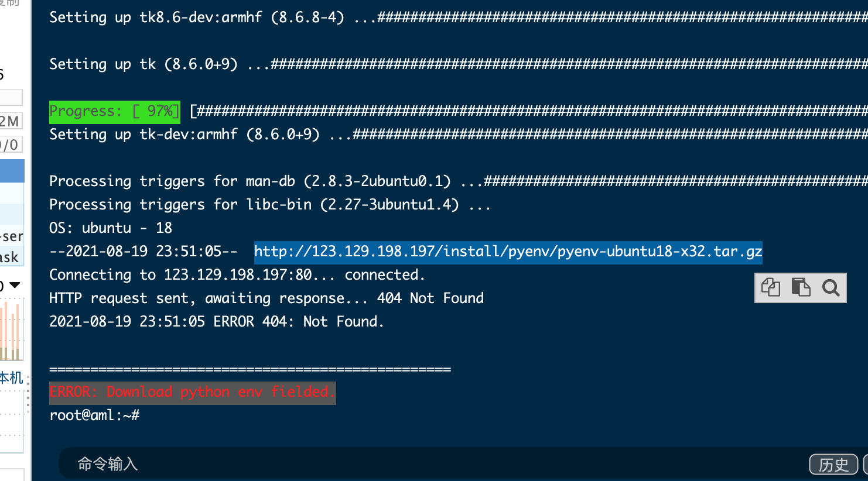The width and height of the screenshot is (868, 481).
Task: Click the red 'Download python env fielded' error
Action: (x=193, y=392)
